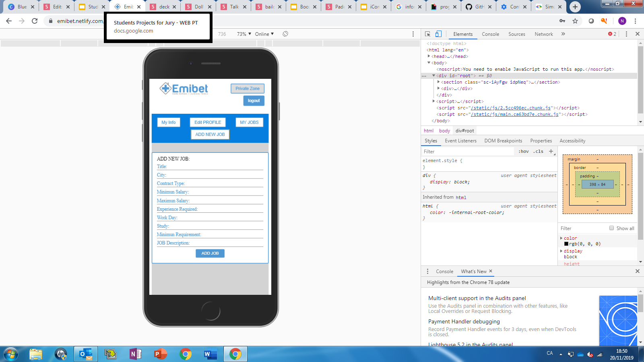
Task: Click the browser forward arrow
Action: (x=22, y=21)
